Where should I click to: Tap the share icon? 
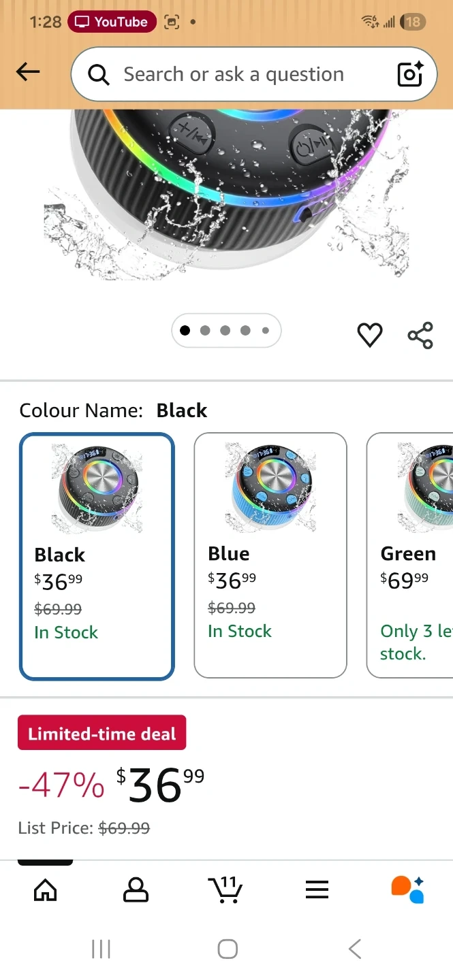point(420,336)
